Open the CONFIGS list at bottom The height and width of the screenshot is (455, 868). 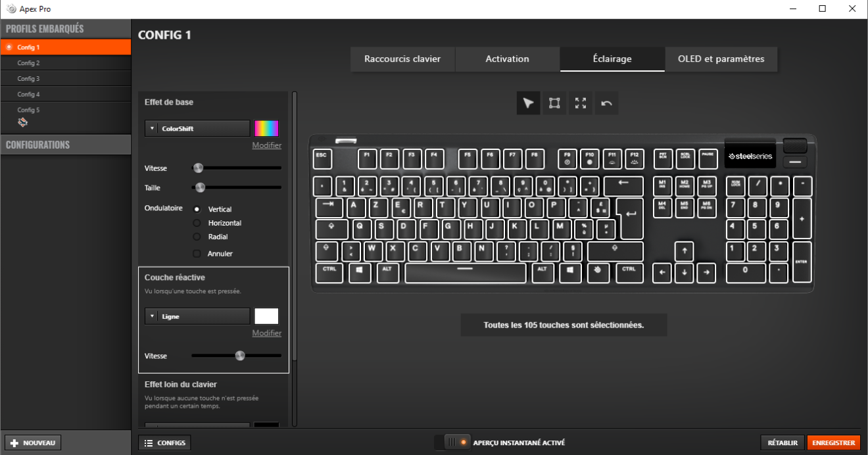[x=165, y=443]
